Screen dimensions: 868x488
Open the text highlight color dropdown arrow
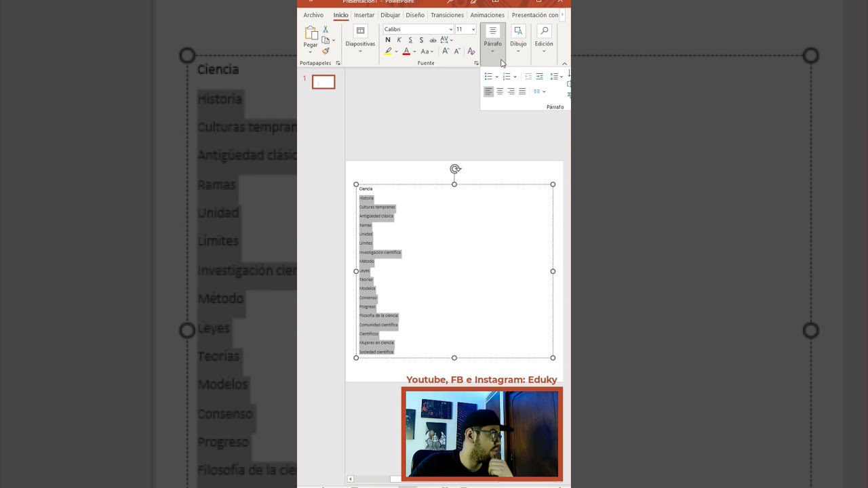click(x=396, y=52)
